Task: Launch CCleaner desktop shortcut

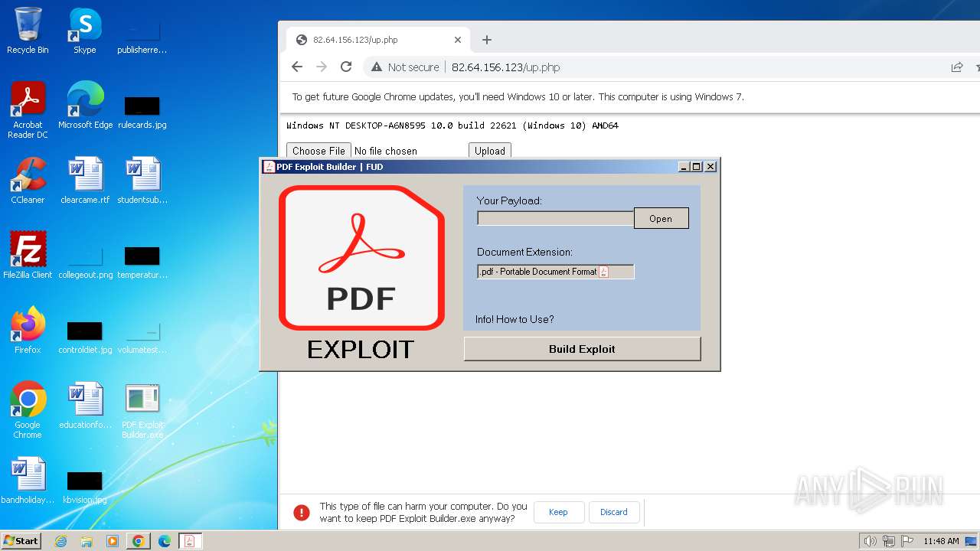Action: [28, 181]
